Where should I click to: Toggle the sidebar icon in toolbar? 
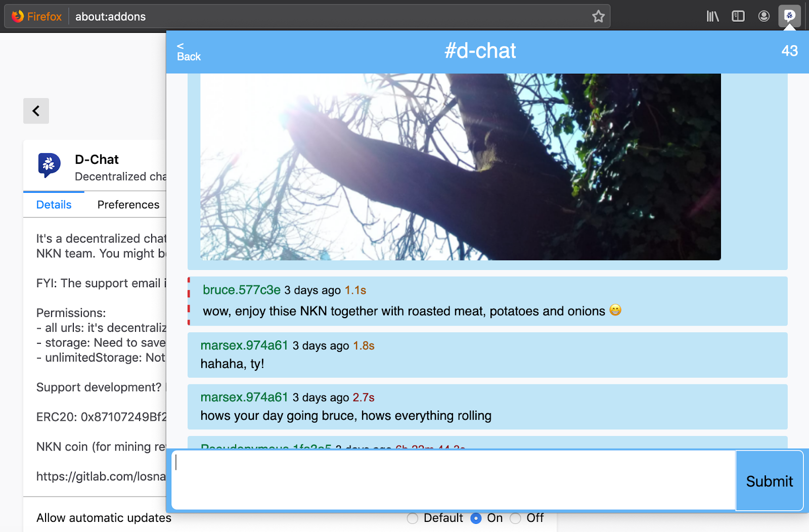tap(738, 16)
